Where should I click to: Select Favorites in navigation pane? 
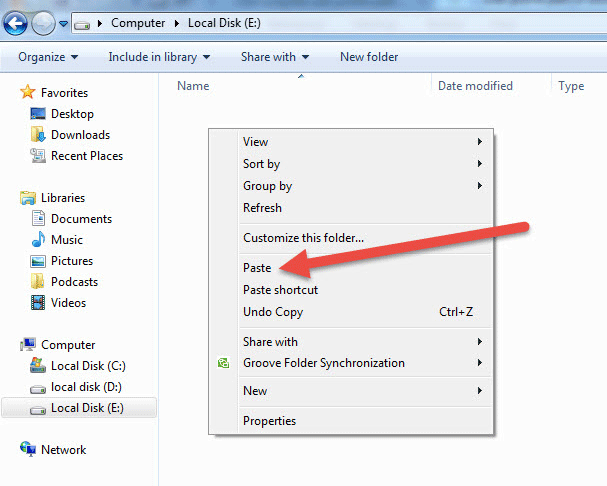(x=64, y=93)
